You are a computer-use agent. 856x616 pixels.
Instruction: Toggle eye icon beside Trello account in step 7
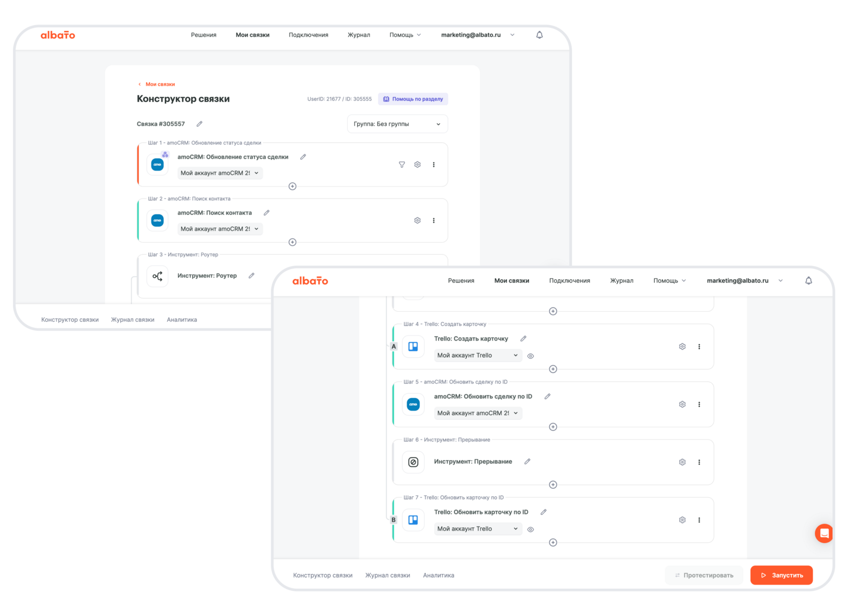[x=531, y=529]
